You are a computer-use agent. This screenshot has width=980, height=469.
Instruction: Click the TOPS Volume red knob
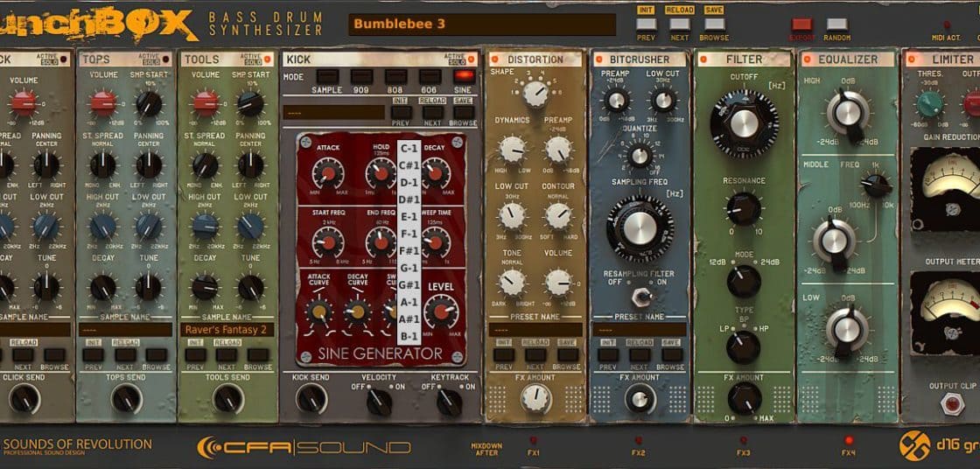point(104,102)
